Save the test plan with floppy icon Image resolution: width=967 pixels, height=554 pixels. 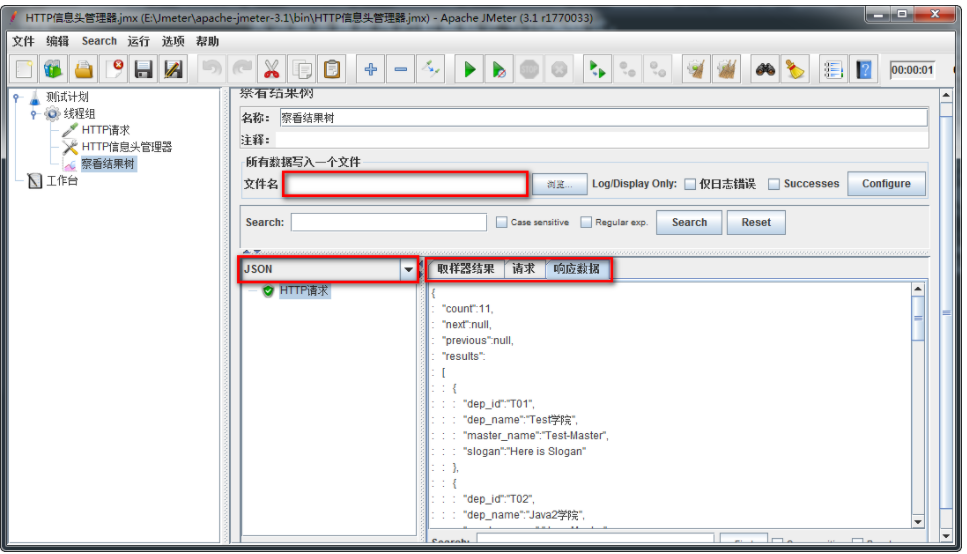pyautogui.click(x=144, y=69)
